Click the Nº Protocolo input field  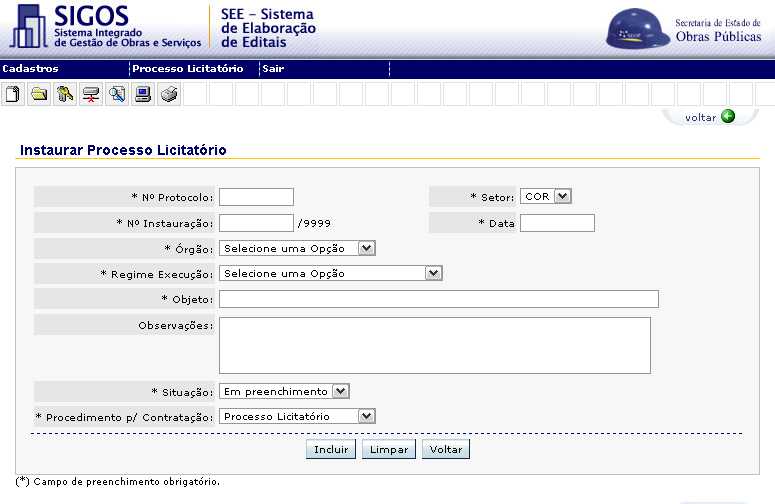[256, 197]
